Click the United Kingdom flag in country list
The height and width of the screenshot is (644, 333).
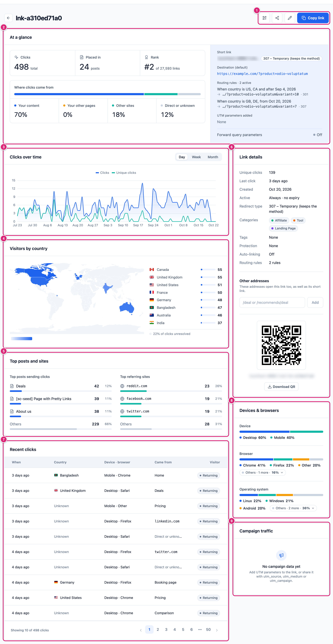coord(152,277)
